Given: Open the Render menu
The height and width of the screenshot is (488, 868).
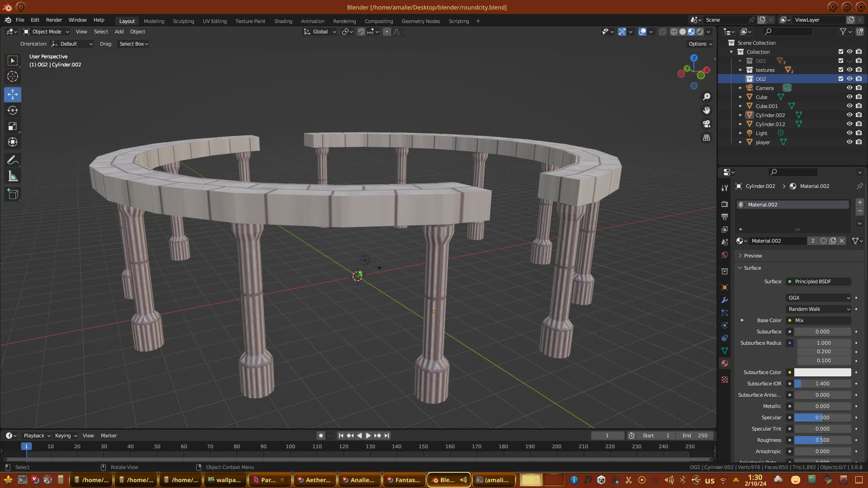Looking at the screenshot, I should tap(54, 20).
